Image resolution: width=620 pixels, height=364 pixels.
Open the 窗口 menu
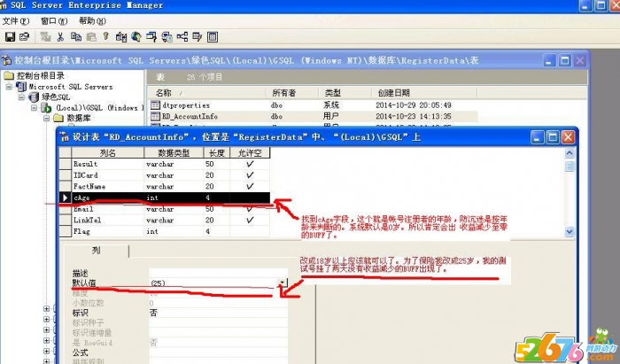[x=54, y=21]
